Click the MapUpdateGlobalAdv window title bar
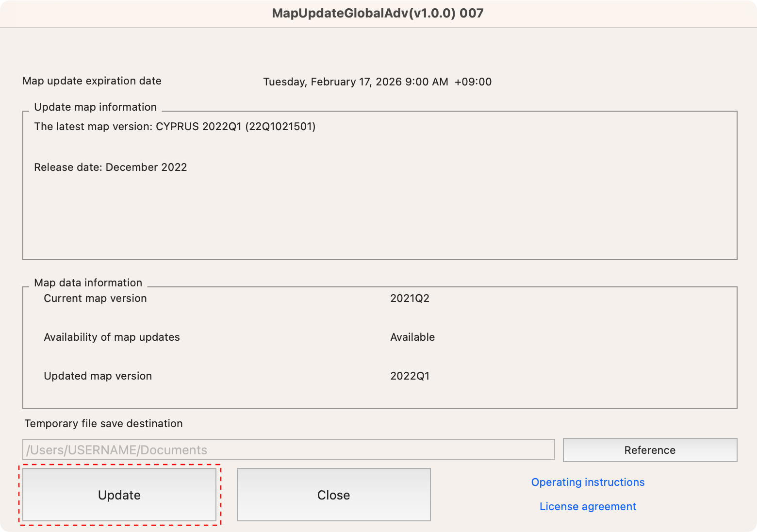This screenshot has height=532, width=757. pos(378,13)
